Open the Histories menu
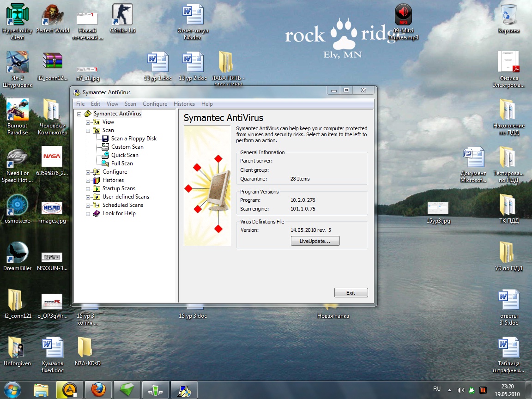Viewport: 532px width, 399px height. [x=184, y=104]
